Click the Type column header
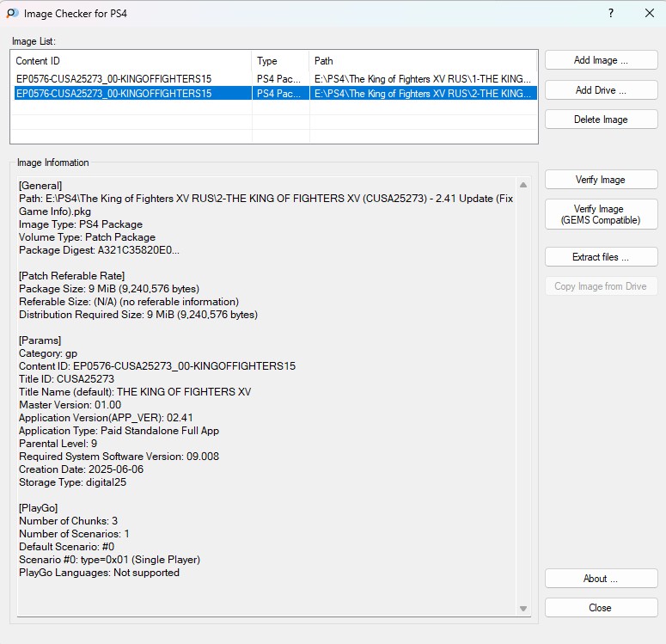 281,61
